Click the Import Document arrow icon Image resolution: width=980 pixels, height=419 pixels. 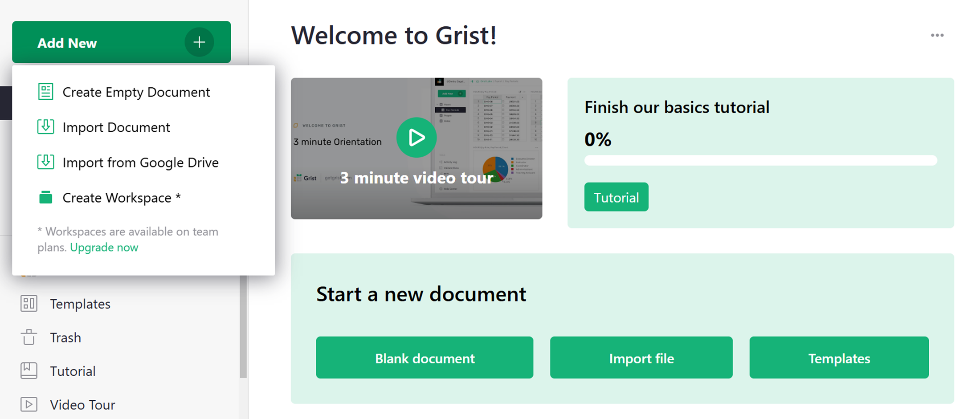(45, 127)
